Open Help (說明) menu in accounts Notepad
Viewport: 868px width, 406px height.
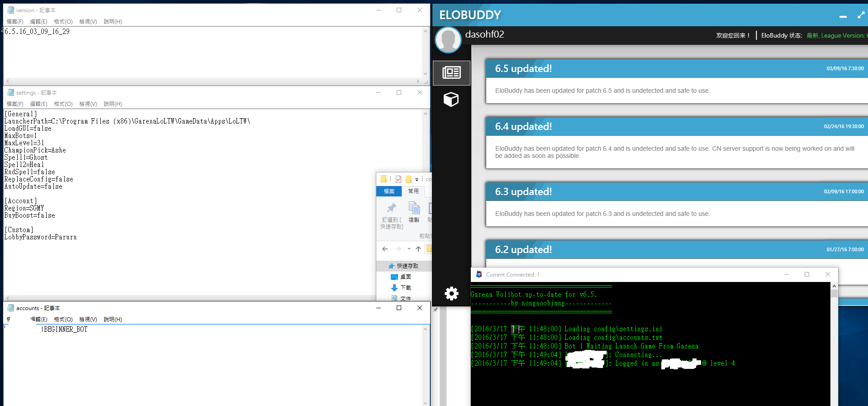[x=113, y=320]
